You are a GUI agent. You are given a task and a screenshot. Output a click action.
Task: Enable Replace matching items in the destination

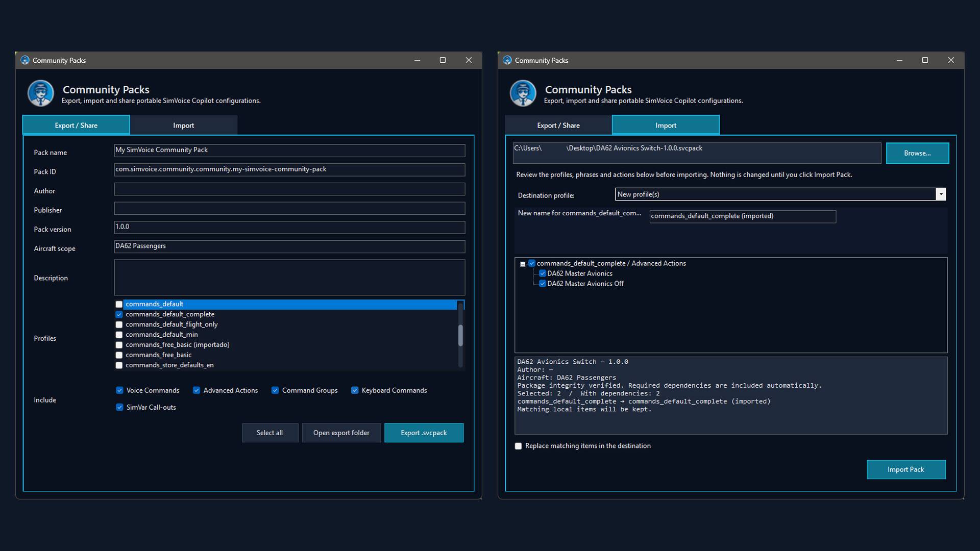pos(519,446)
